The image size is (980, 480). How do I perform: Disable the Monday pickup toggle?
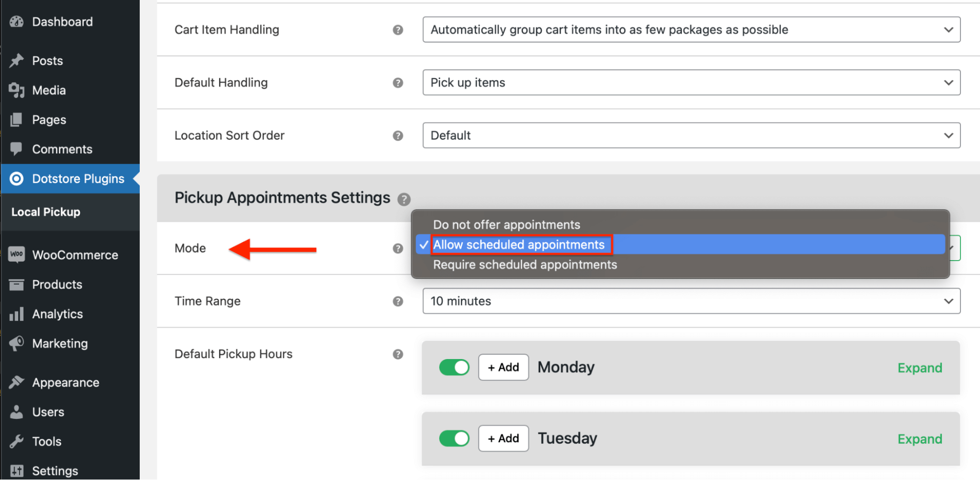[454, 367]
